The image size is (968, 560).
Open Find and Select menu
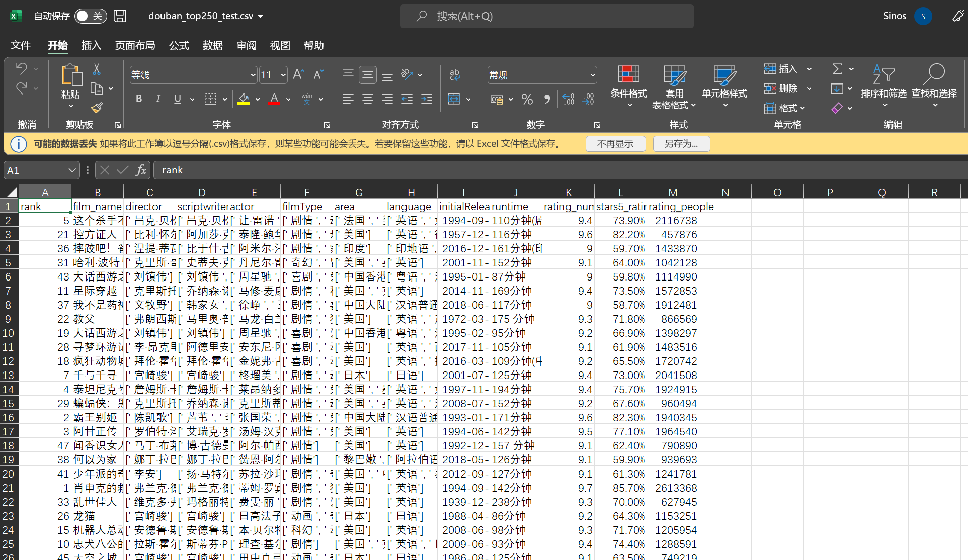tap(934, 86)
